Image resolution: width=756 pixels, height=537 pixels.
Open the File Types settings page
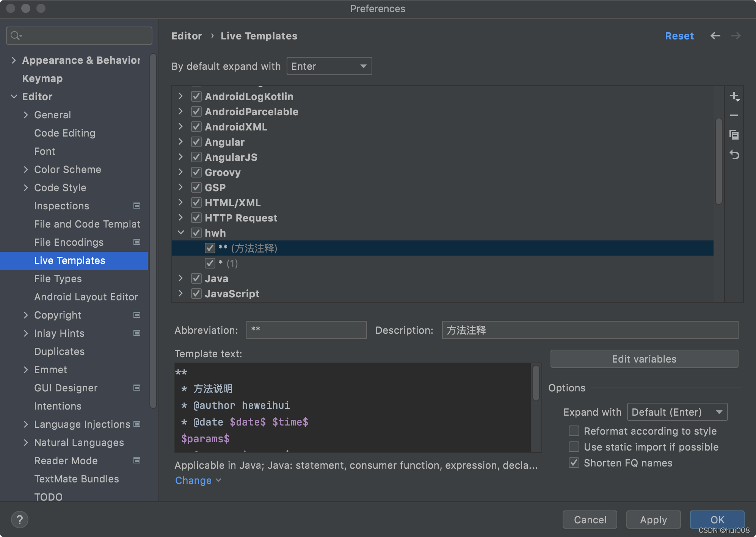pos(58,278)
